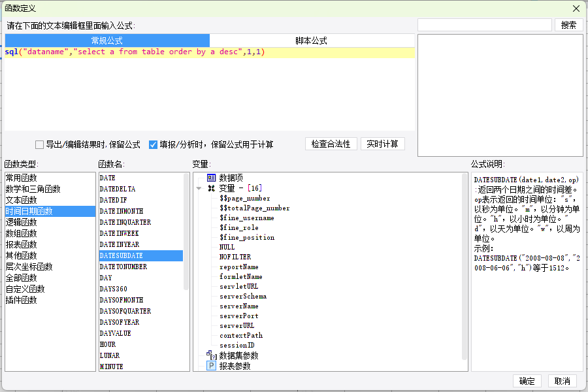This screenshot has width=588, height=392.
Task: Collapse the 变量 tree node
Action: [x=199, y=188]
